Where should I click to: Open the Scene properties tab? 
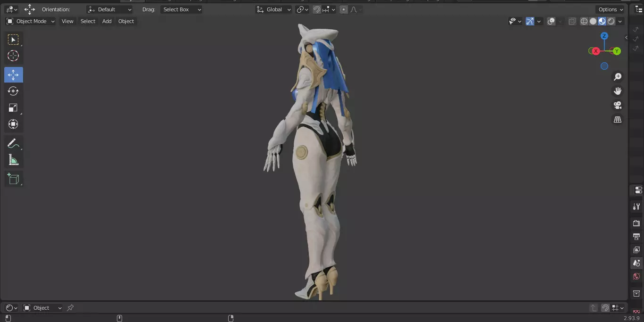point(636,263)
